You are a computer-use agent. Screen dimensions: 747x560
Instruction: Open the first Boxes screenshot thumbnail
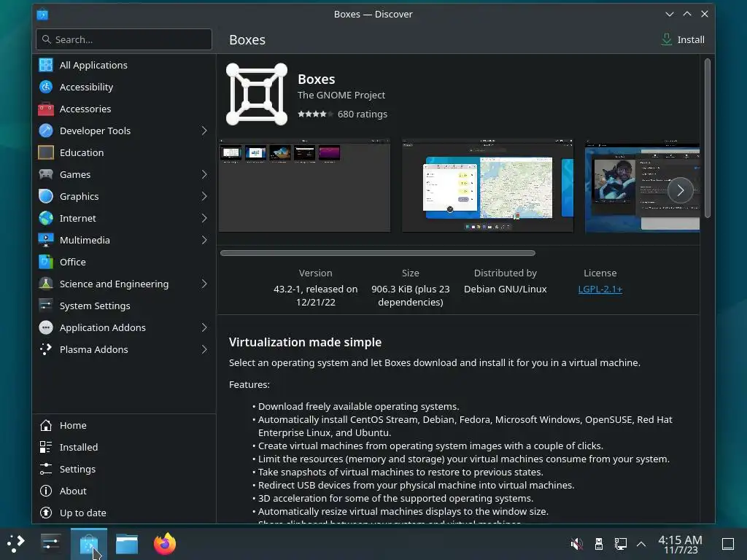pos(304,185)
